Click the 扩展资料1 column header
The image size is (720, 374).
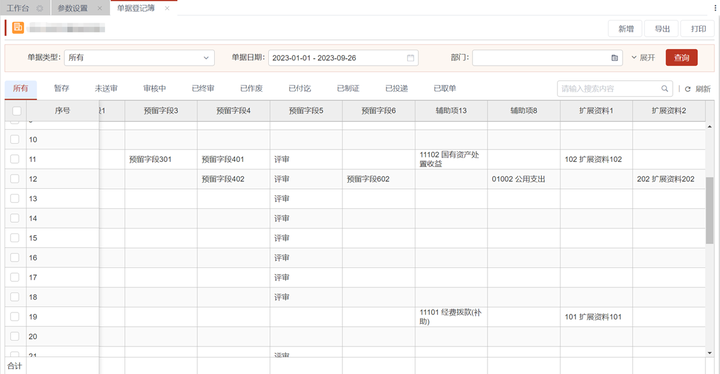(596, 111)
